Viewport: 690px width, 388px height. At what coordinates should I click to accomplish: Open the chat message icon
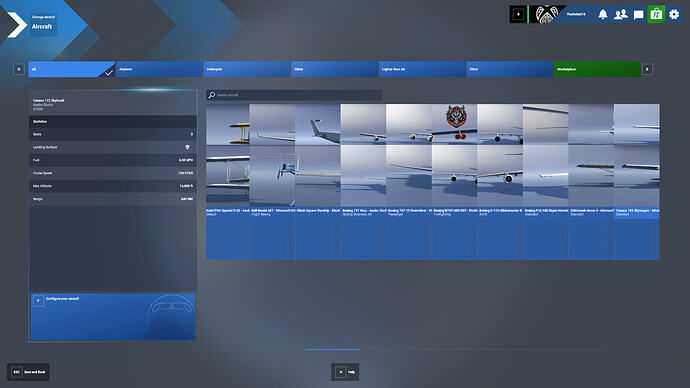coord(639,15)
